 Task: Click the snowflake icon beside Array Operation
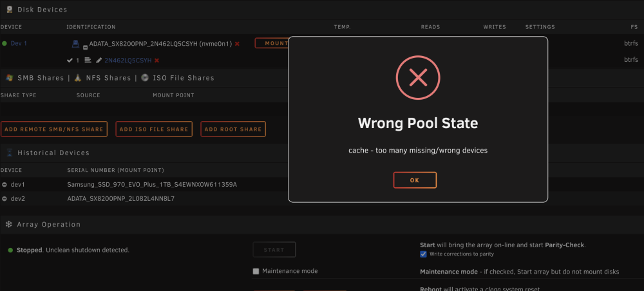coord(8,224)
